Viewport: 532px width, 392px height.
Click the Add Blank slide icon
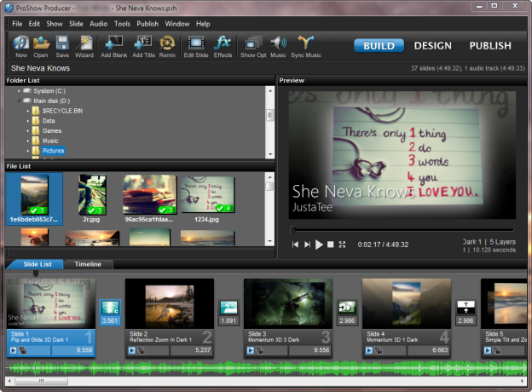[113, 44]
